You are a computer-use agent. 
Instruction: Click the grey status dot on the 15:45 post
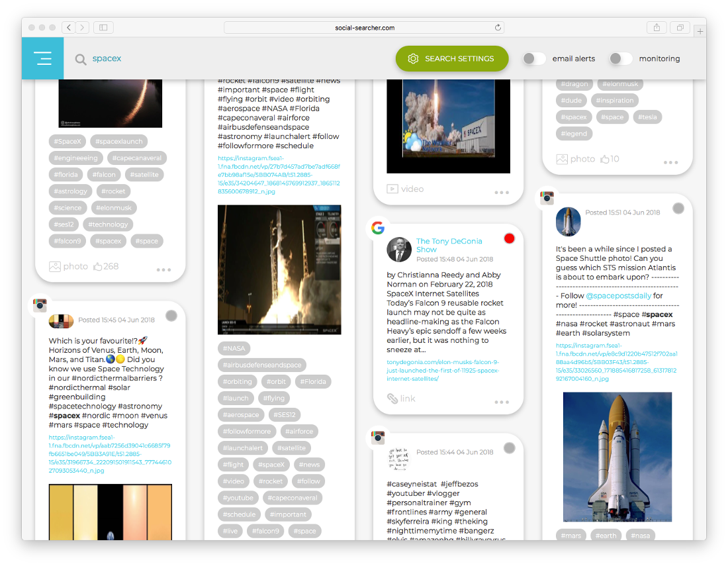pyautogui.click(x=171, y=316)
